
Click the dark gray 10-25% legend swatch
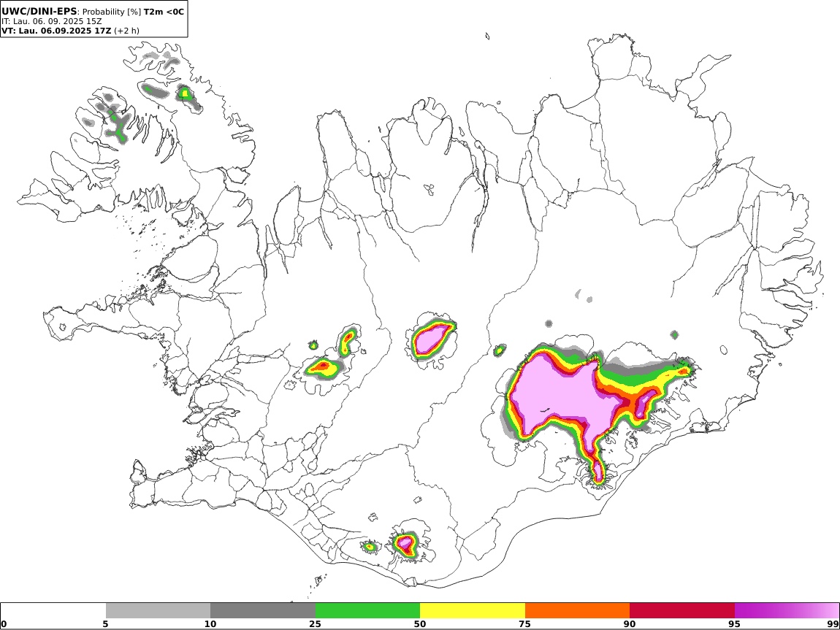tap(263, 610)
